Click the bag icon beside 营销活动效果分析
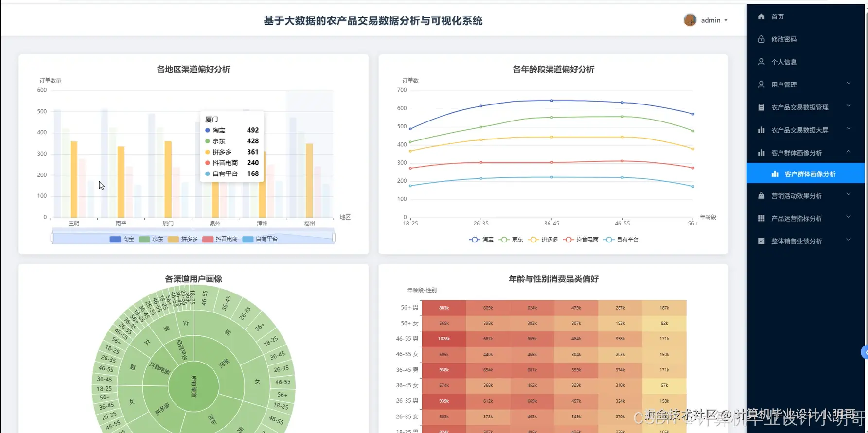The width and height of the screenshot is (868, 433). click(761, 196)
